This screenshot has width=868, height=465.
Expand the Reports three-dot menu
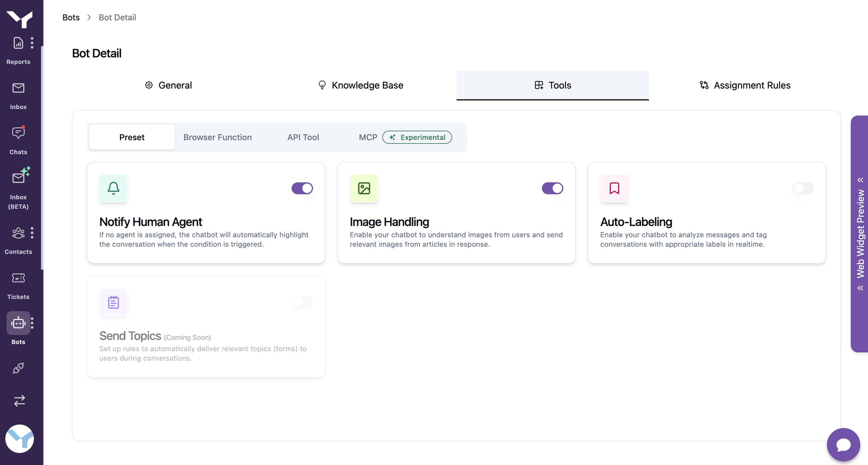pos(33,43)
